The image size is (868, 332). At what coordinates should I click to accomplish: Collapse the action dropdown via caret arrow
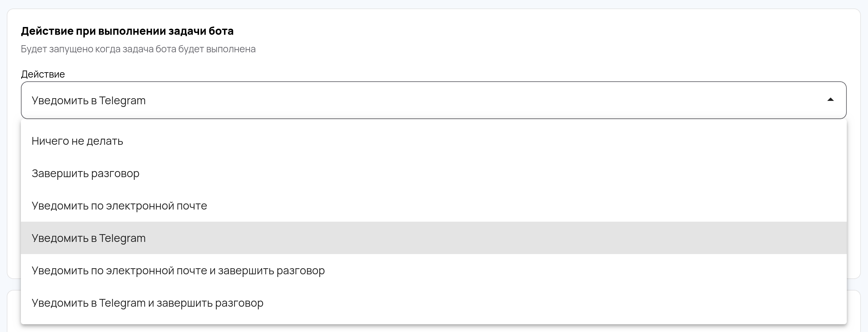point(830,100)
